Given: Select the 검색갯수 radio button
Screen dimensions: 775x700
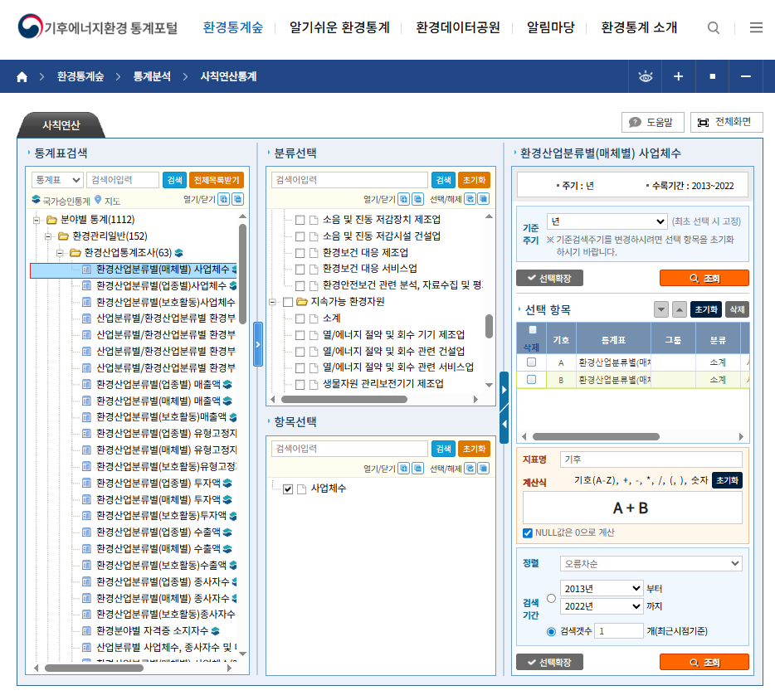Looking at the screenshot, I should 552,631.
